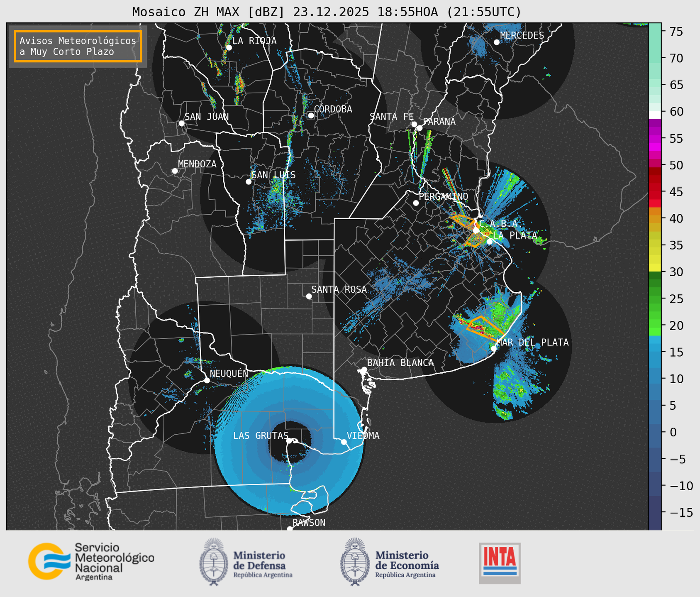Click the 45 dBZ red color on scale
This screenshot has width=700, height=597.
tap(655, 192)
